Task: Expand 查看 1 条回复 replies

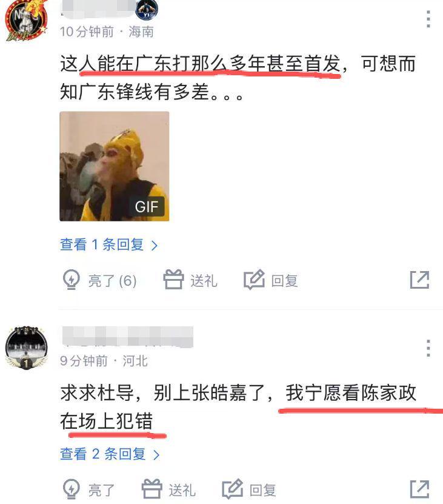Action: [x=108, y=244]
